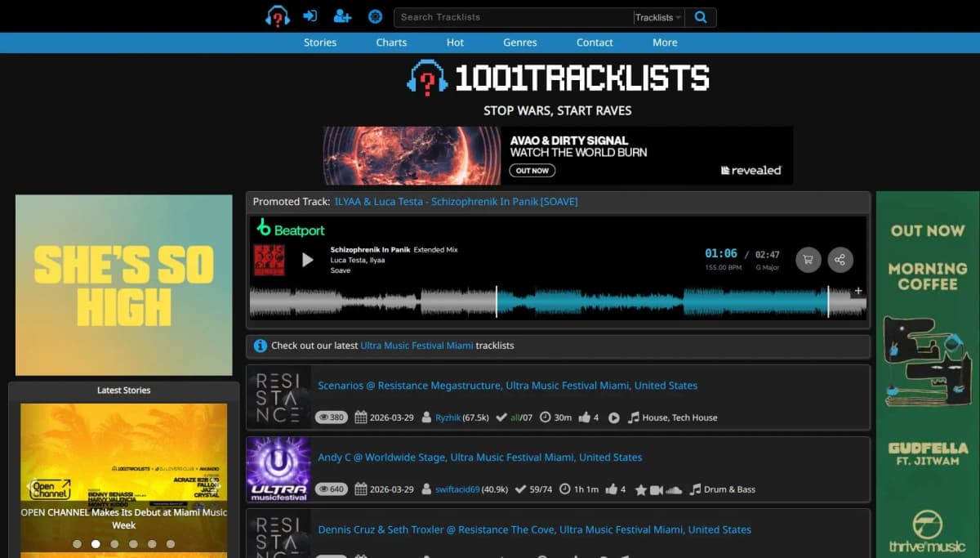Click in the Search Tracklists field
Image resolution: width=980 pixels, height=558 pixels.
[x=514, y=17]
